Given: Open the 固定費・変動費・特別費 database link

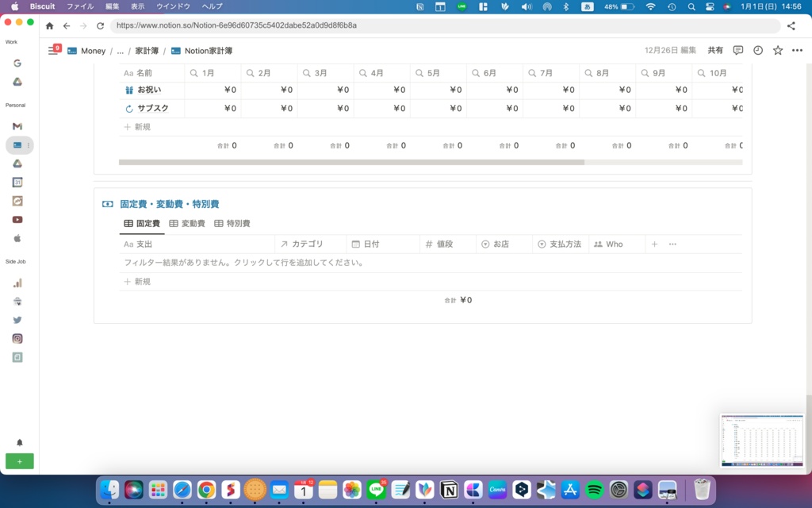Looking at the screenshot, I should point(170,204).
